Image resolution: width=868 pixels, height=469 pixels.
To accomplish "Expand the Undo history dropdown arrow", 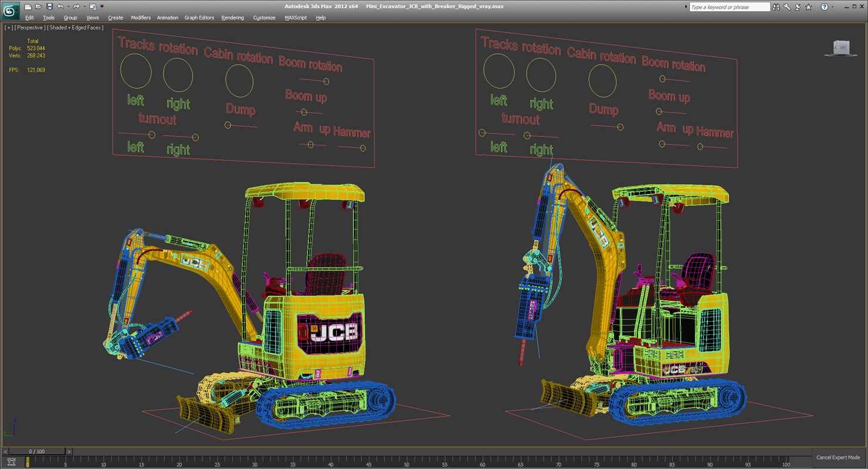I will (x=67, y=6).
